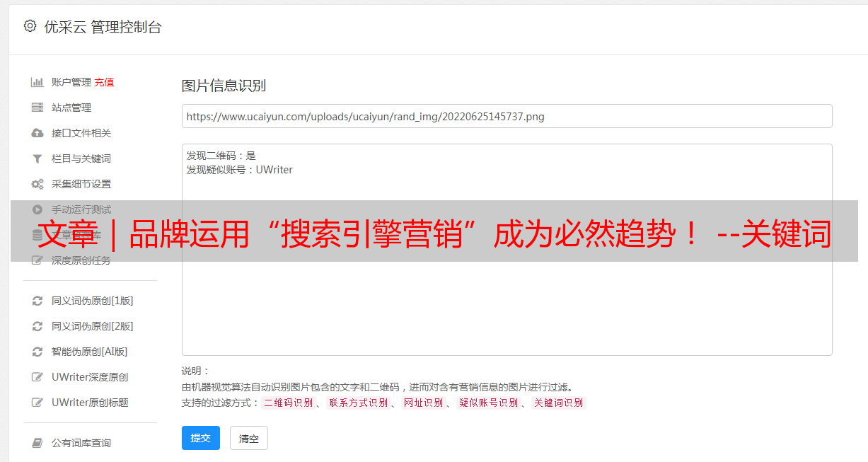
Task: Click the 疑似账号识别 tag
Action: 488,403
